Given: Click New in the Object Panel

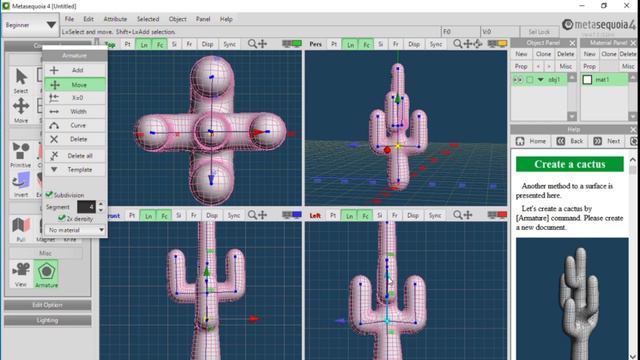Looking at the screenshot, I should point(521,54).
